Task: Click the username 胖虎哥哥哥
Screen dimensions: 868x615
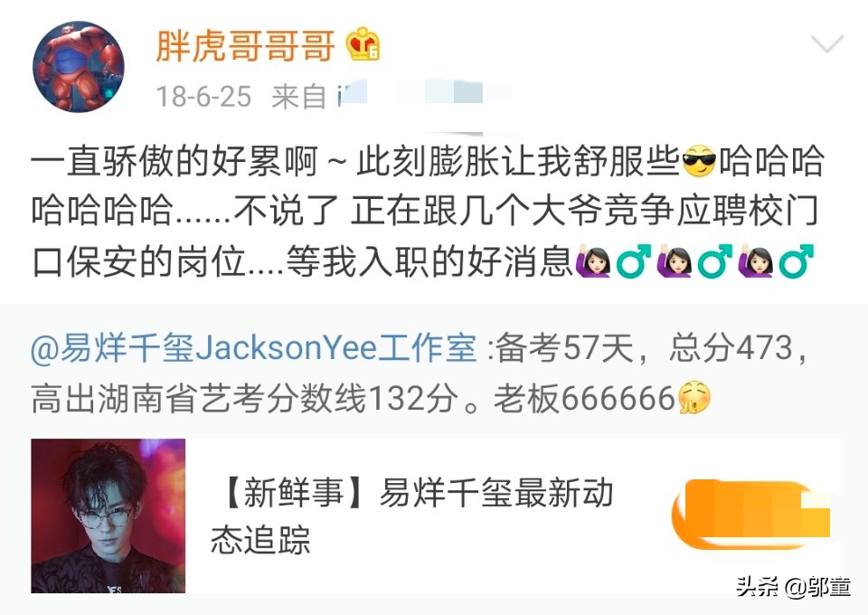Action: click(x=245, y=45)
